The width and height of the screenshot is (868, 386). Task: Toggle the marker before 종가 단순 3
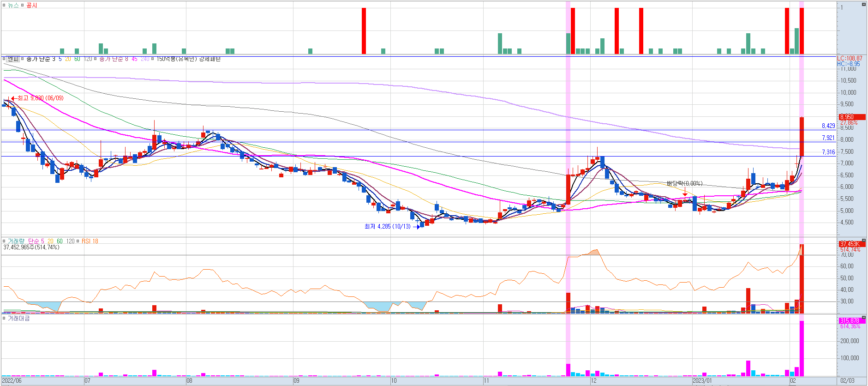coord(23,59)
